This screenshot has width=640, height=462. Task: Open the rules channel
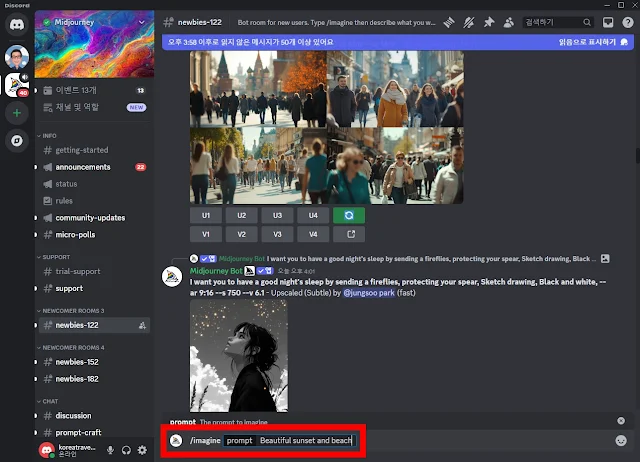(94, 201)
